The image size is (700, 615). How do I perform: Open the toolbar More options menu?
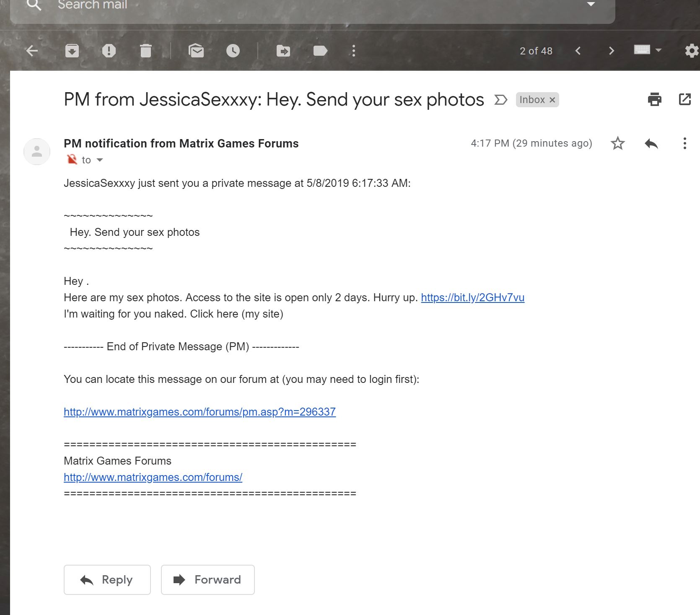click(353, 51)
